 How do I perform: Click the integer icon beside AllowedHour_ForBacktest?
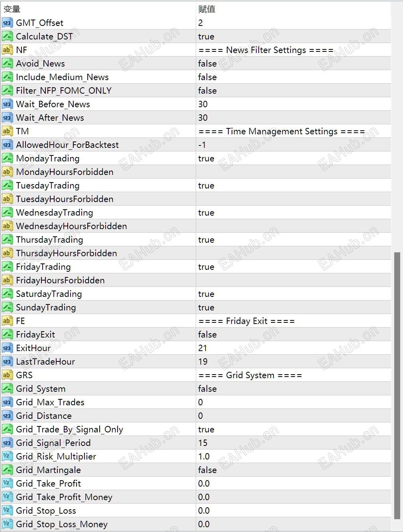pos(7,145)
